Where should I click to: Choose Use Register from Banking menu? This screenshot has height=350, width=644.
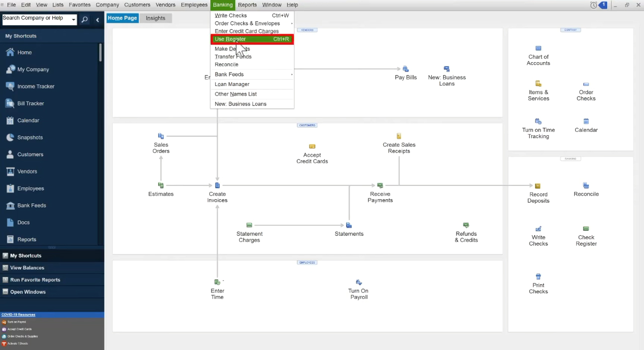tap(252, 39)
